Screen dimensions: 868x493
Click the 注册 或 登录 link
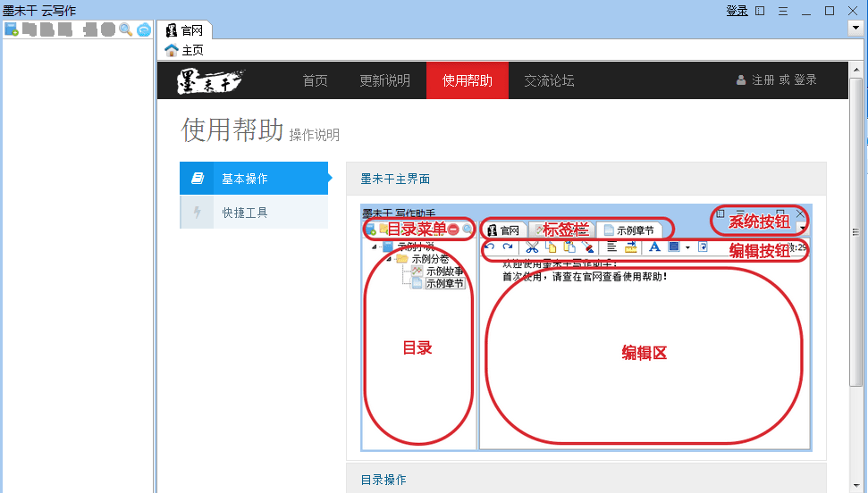point(784,80)
